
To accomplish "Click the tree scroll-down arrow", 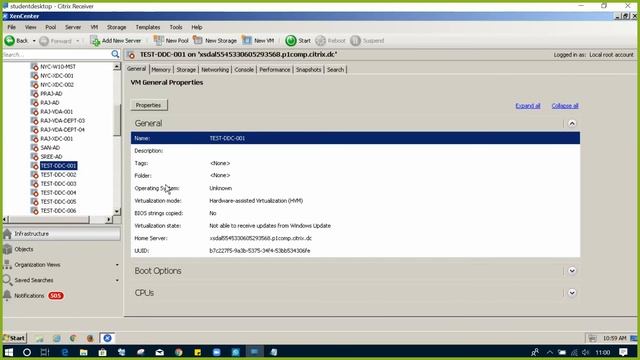I will click(x=117, y=211).
